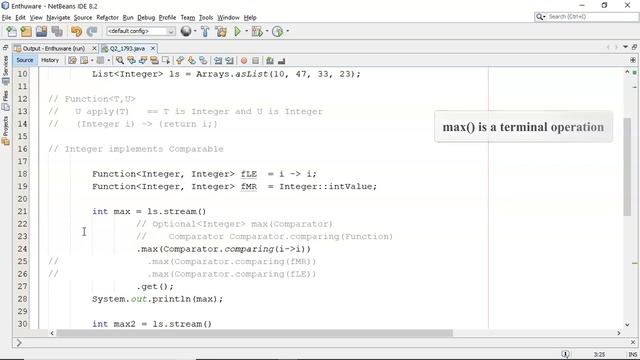Image resolution: width=640 pixels, height=360 pixels.
Task: Toggle INS insert mode in status bar
Action: 633,354
